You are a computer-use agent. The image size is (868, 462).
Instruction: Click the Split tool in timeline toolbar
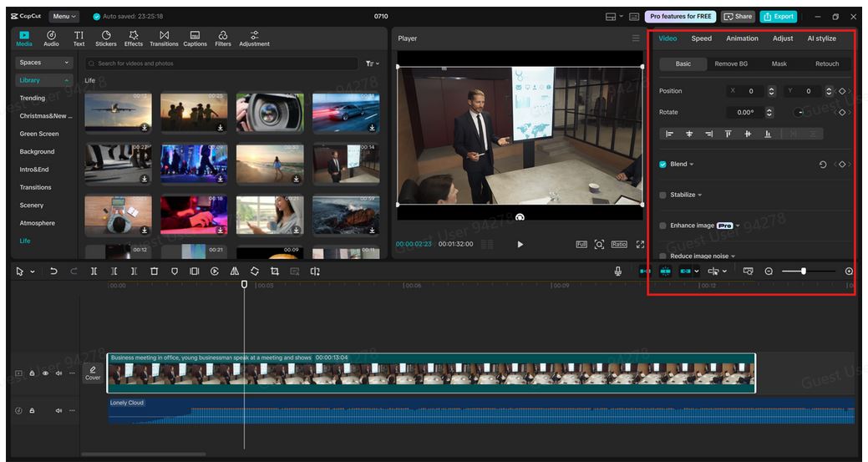(x=94, y=272)
